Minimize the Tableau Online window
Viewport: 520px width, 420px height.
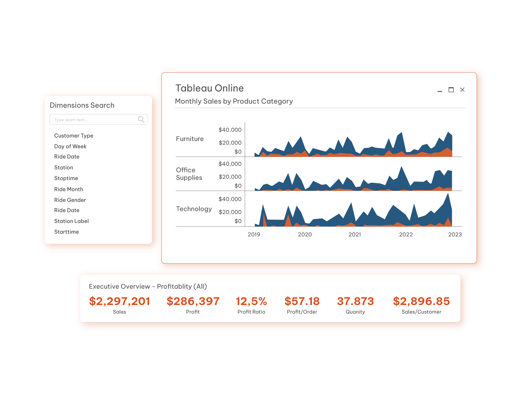(x=440, y=90)
